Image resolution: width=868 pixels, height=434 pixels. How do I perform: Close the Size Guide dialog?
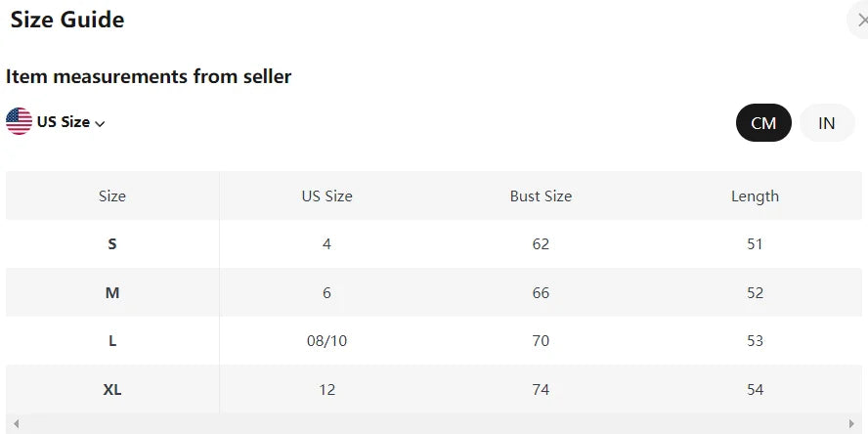860,20
